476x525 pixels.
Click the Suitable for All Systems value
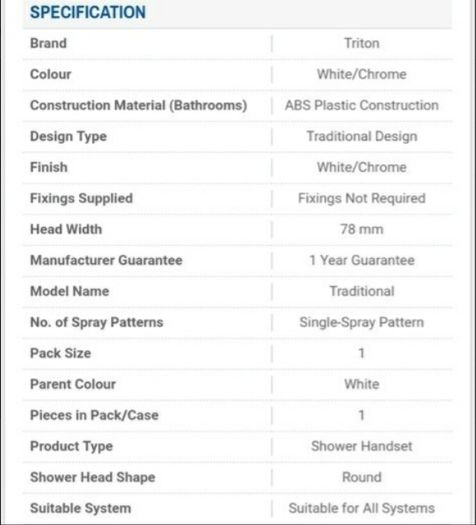tap(362, 508)
